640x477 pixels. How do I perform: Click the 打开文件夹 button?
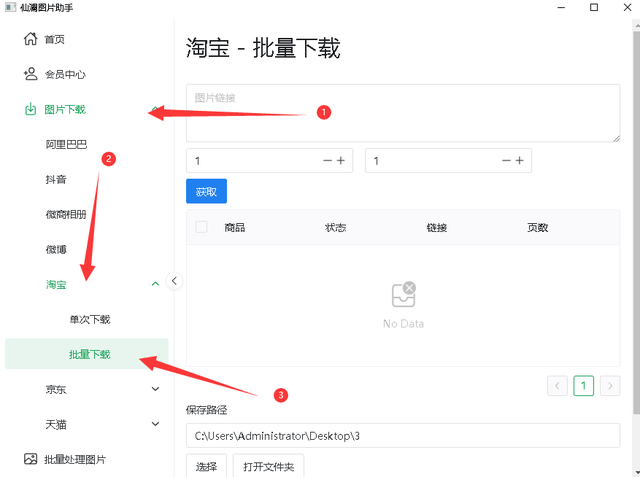click(x=269, y=466)
